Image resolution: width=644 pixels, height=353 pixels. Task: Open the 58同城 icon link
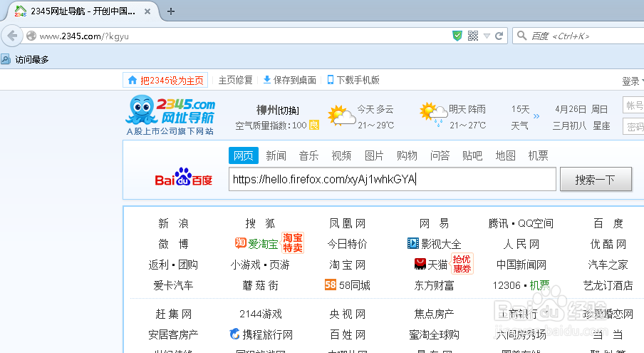pyautogui.click(x=348, y=285)
